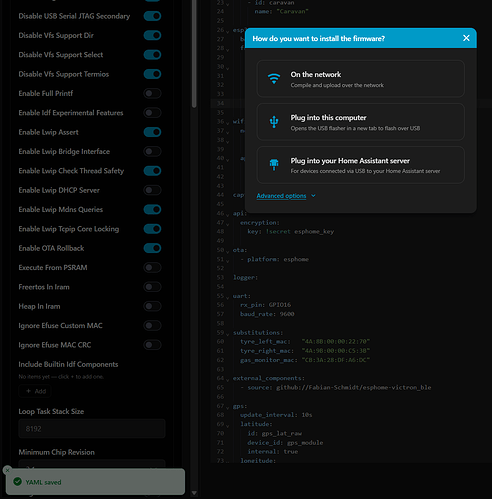Collapse the ota: block at line 50
Image resolution: width=492 pixels, height=499 pixels.
tap(228, 251)
